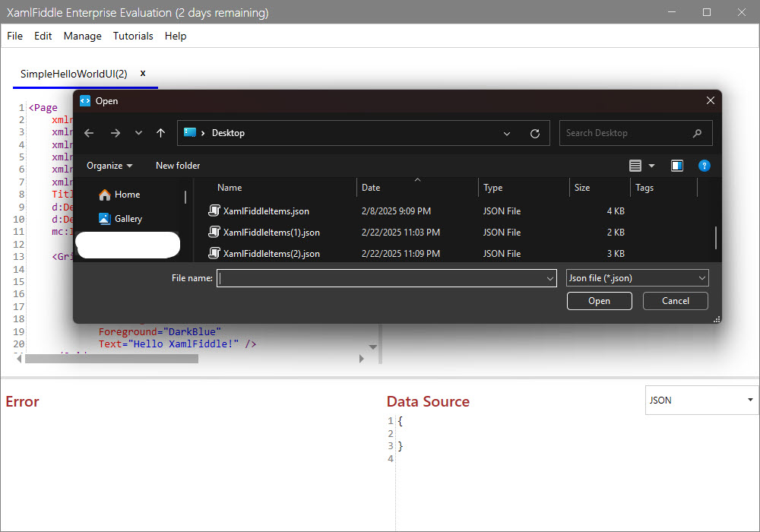Image resolution: width=760 pixels, height=532 pixels.
Task: Click JSON icon of XamlFiddleItems(2).json
Action: tap(214, 253)
